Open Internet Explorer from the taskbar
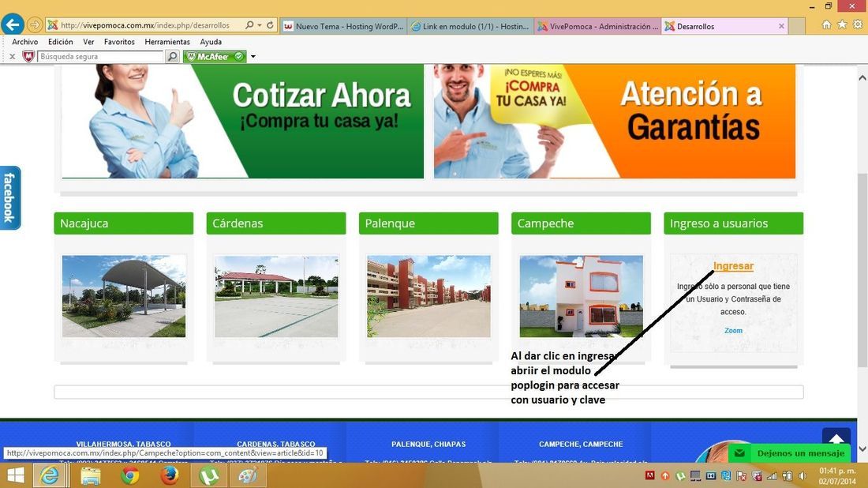 click(50, 476)
